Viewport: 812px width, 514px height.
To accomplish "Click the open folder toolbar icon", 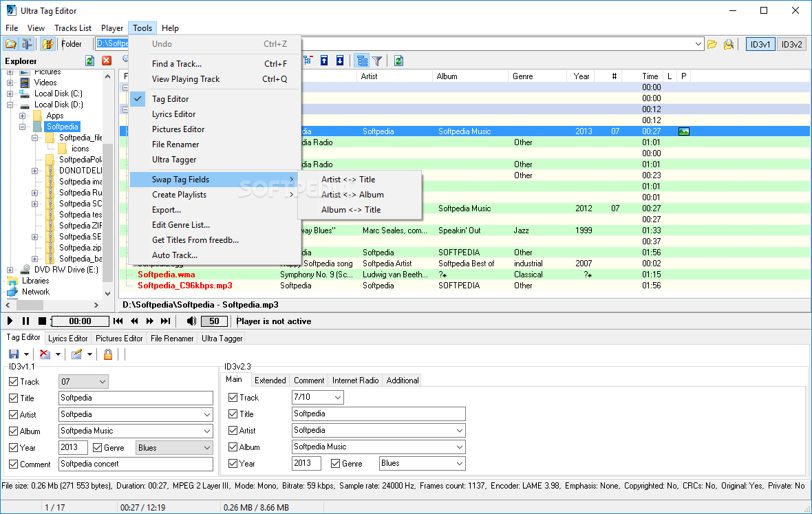I will coord(11,44).
